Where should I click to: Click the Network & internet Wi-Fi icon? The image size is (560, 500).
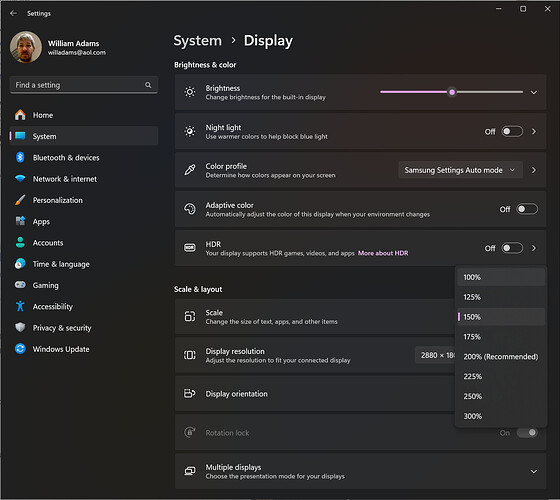click(x=20, y=179)
